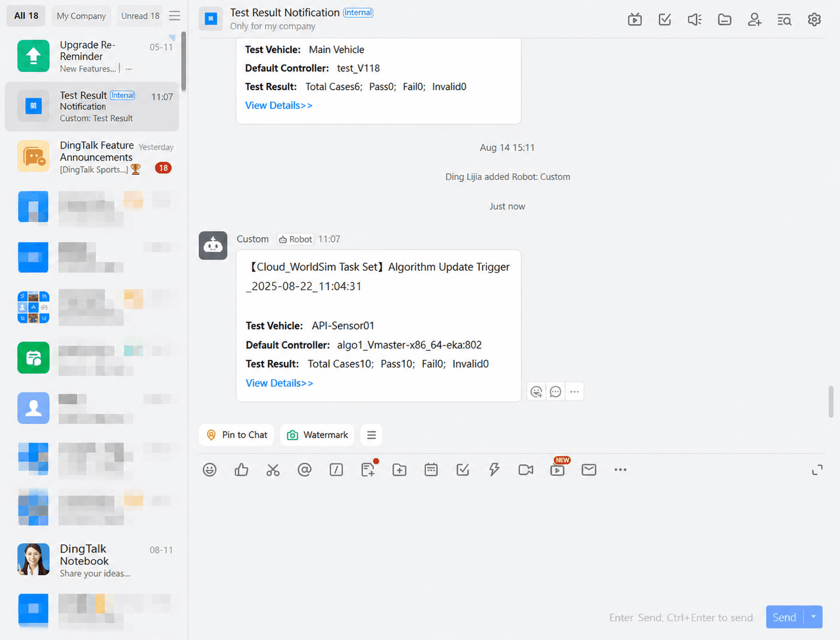The image size is (840, 640).
Task: Open the group tasks checkmark icon in header
Action: pos(665,19)
